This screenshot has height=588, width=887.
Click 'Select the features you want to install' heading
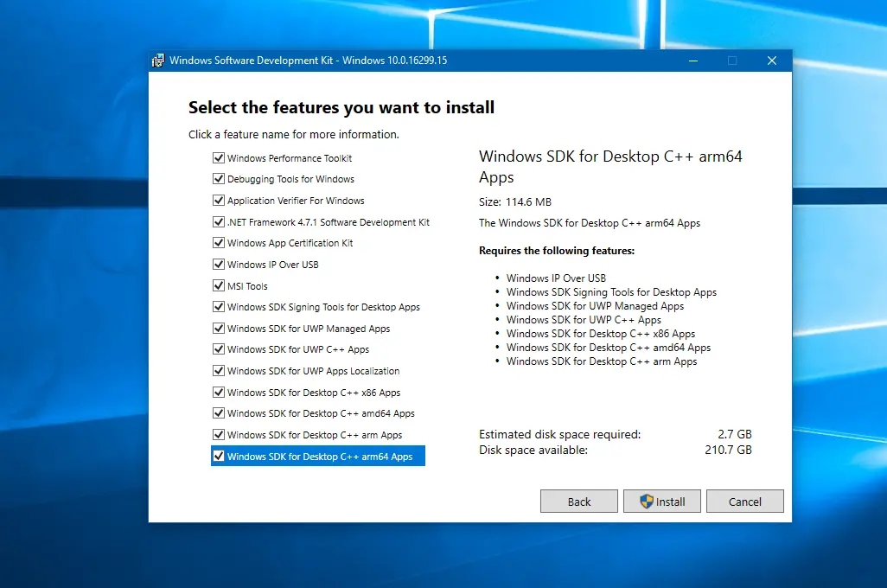[x=341, y=107]
